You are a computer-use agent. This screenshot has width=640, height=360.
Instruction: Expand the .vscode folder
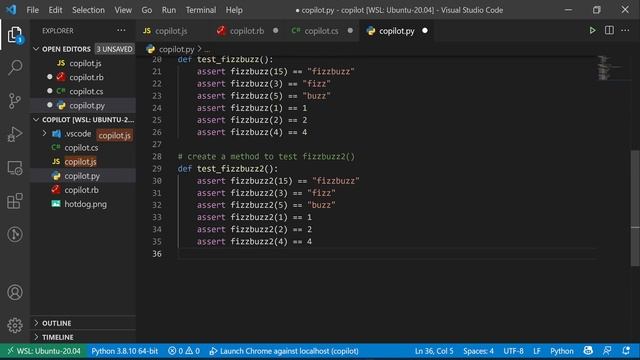44,134
